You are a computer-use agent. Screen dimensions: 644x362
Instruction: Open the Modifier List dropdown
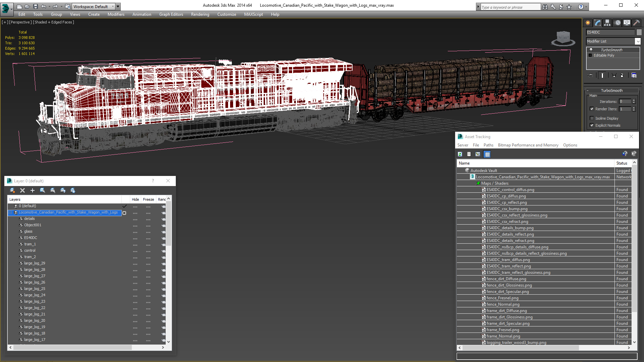coord(638,41)
